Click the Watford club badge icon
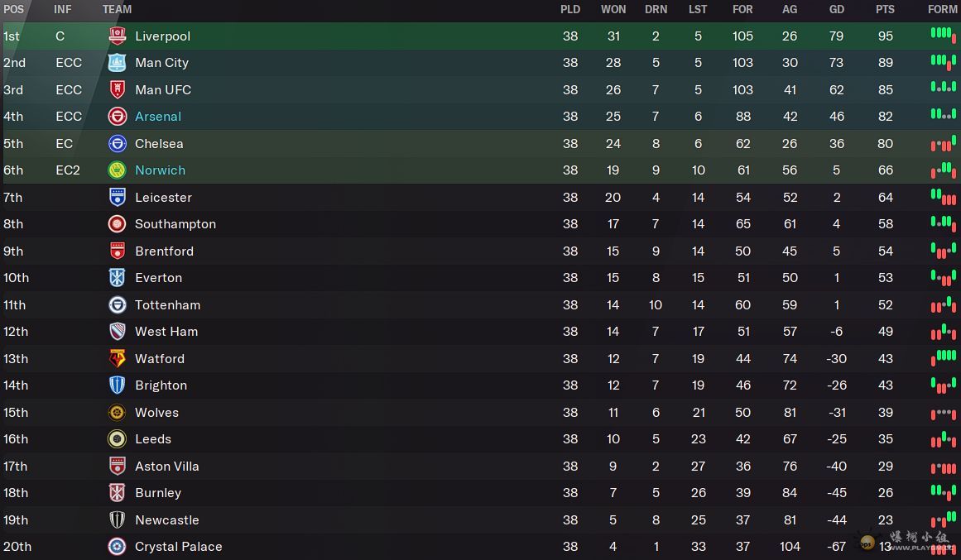Image resolution: width=961 pixels, height=560 pixels. click(118, 359)
